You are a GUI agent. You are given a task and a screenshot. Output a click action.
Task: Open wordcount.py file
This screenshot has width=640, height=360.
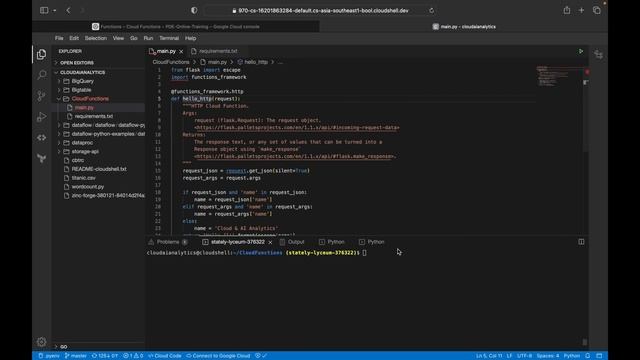[x=87, y=187]
